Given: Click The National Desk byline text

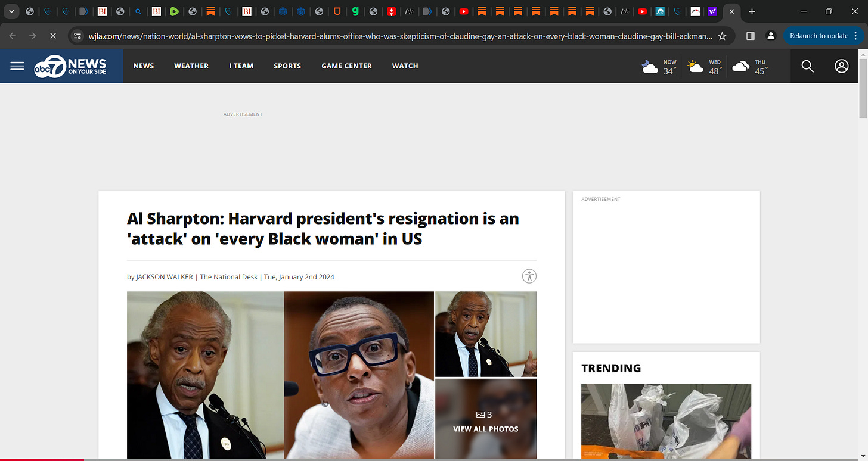Looking at the screenshot, I should [229, 277].
